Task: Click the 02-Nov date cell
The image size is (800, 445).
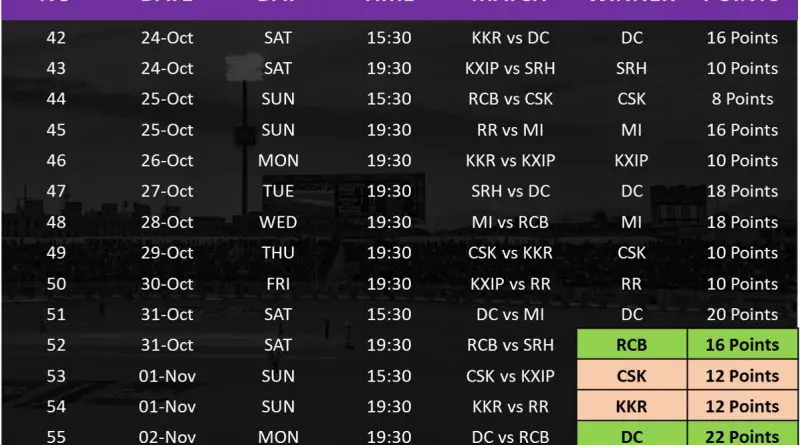Action: point(167,437)
